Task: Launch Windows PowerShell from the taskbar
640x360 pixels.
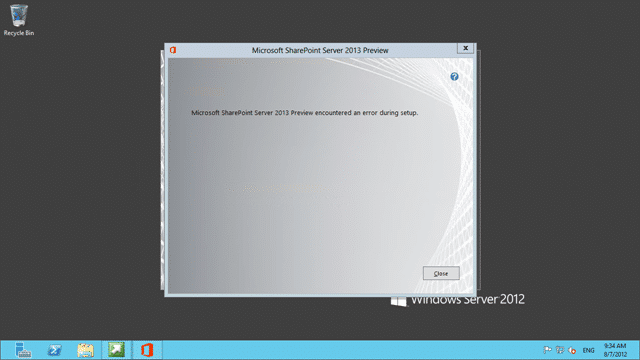Action: point(54,350)
